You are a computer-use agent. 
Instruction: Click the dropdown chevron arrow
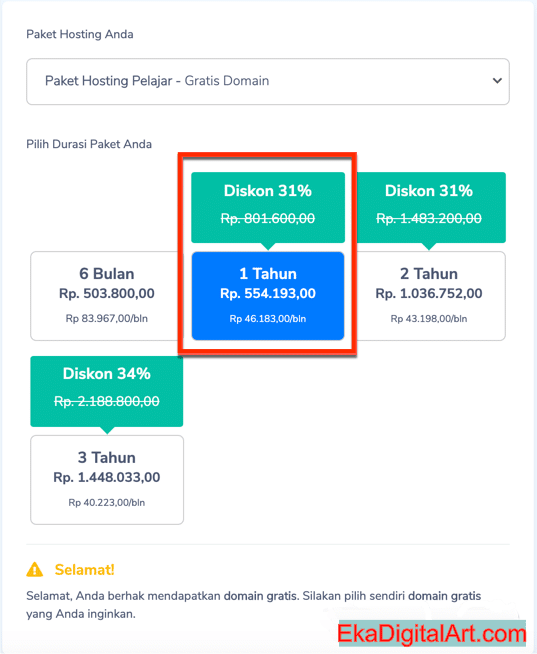[497, 80]
